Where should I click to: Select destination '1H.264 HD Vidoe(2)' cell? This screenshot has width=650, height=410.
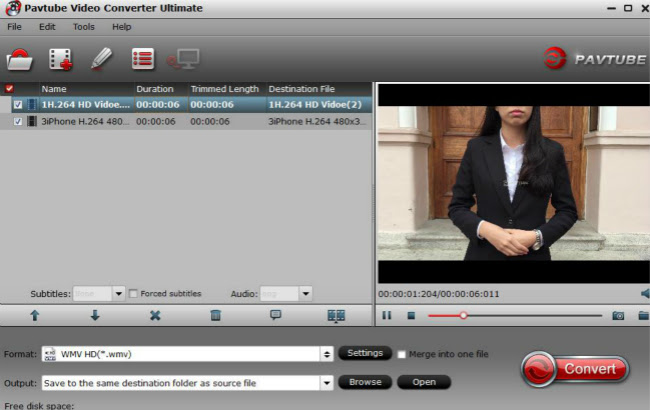click(315, 104)
